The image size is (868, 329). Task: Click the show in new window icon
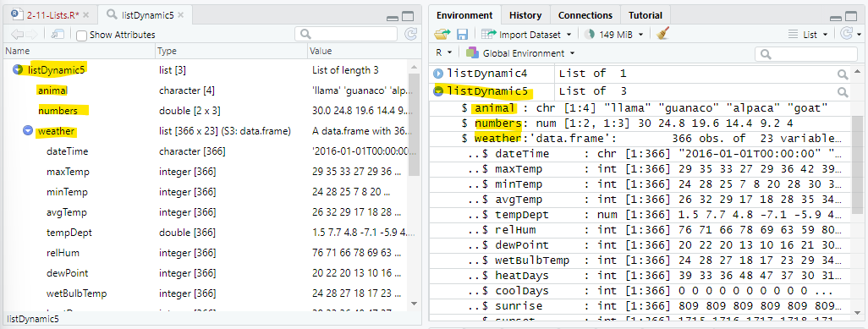click(58, 35)
